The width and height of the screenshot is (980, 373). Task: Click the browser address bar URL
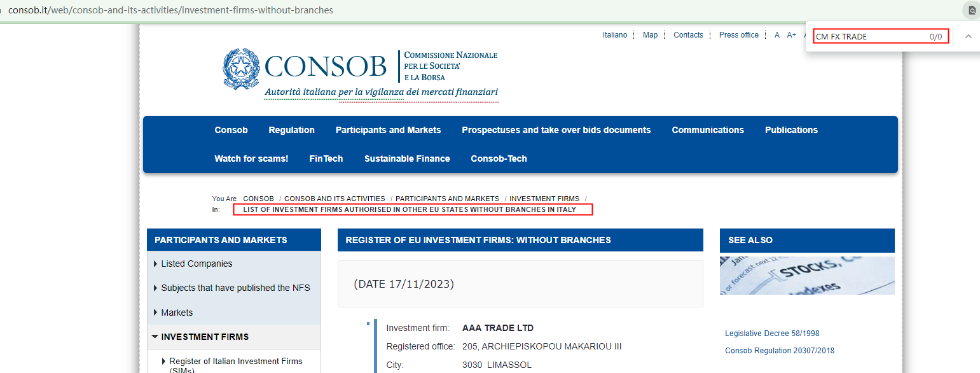170,10
